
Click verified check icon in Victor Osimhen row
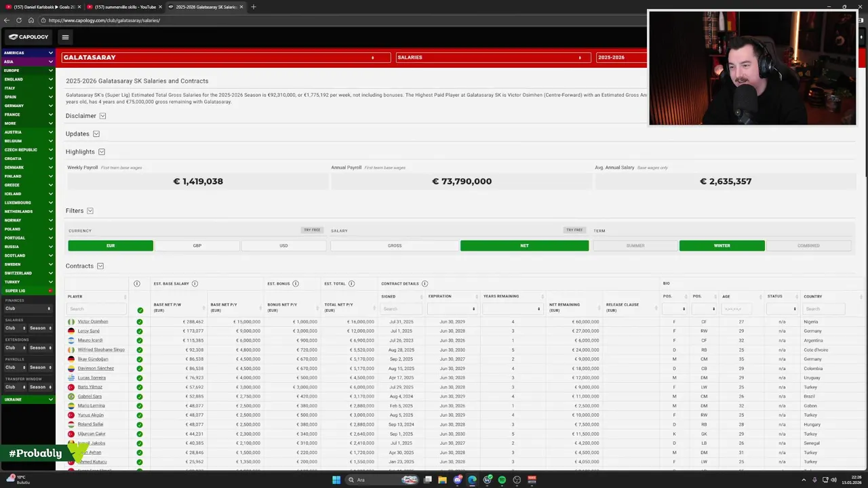coord(140,322)
